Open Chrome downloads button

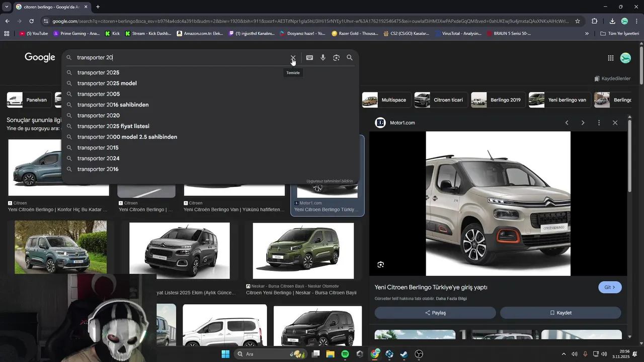point(612,21)
